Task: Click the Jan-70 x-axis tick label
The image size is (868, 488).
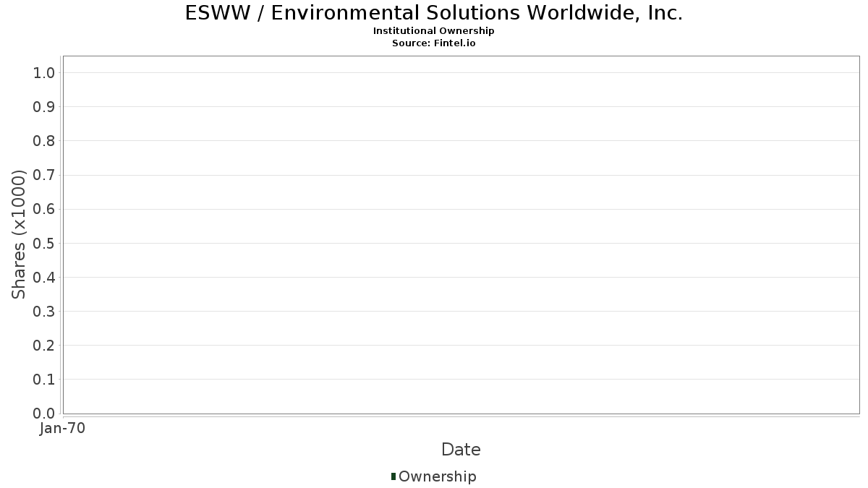Action: pos(63,429)
